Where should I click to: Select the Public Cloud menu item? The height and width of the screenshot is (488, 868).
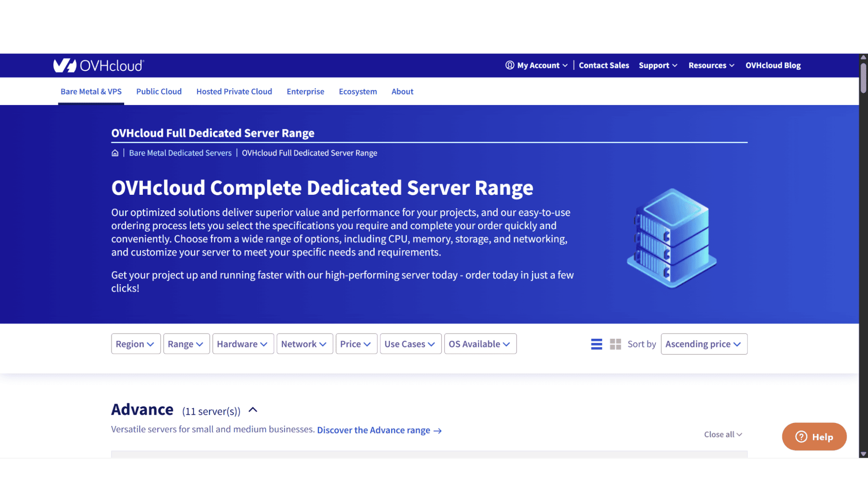(159, 92)
